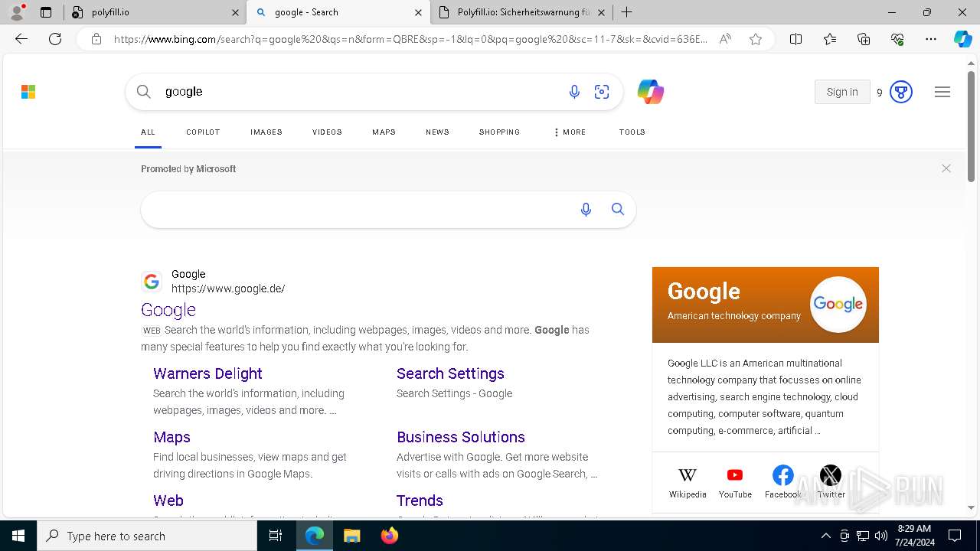This screenshot has height=551, width=980.
Task: Click the search magnifier in Bing search box
Action: coord(143,92)
